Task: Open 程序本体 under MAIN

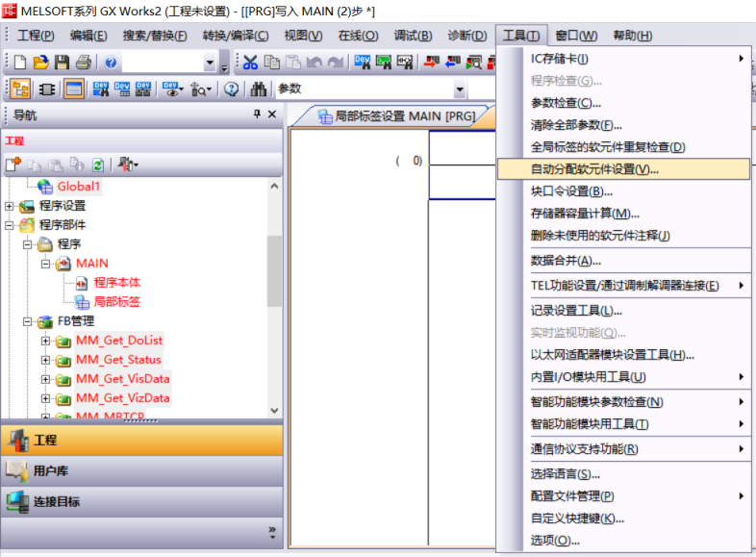Action: 116,283
